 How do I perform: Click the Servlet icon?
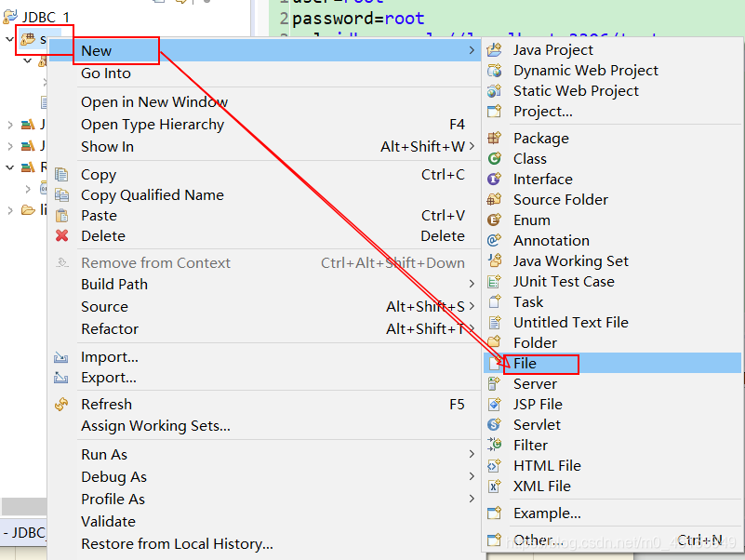(494, 424)
